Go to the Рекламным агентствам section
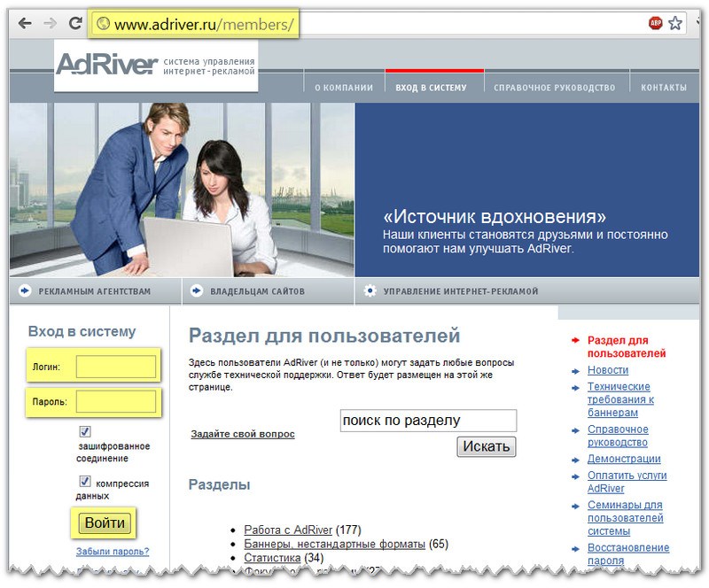This screenshot has width=709, height=588. point(95,291)
